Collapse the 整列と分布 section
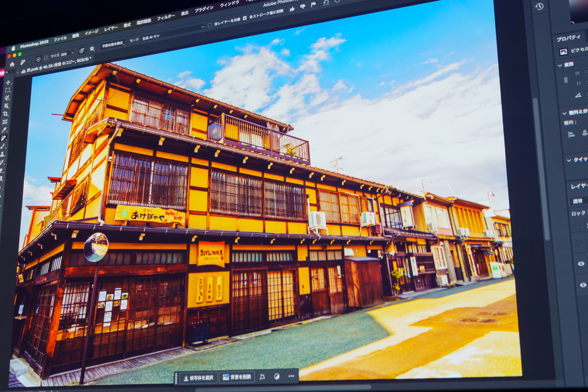 [564, 113]
